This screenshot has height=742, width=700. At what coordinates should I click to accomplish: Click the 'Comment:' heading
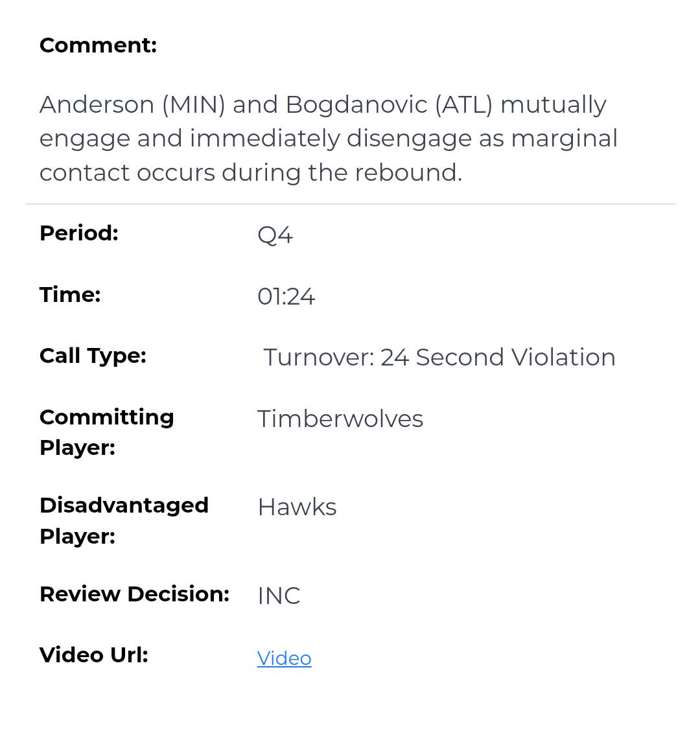[x=98, y=45]
